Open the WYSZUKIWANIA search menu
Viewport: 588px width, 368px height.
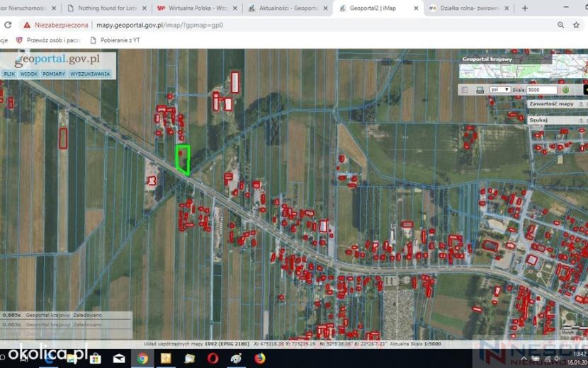tap(90, 74)
